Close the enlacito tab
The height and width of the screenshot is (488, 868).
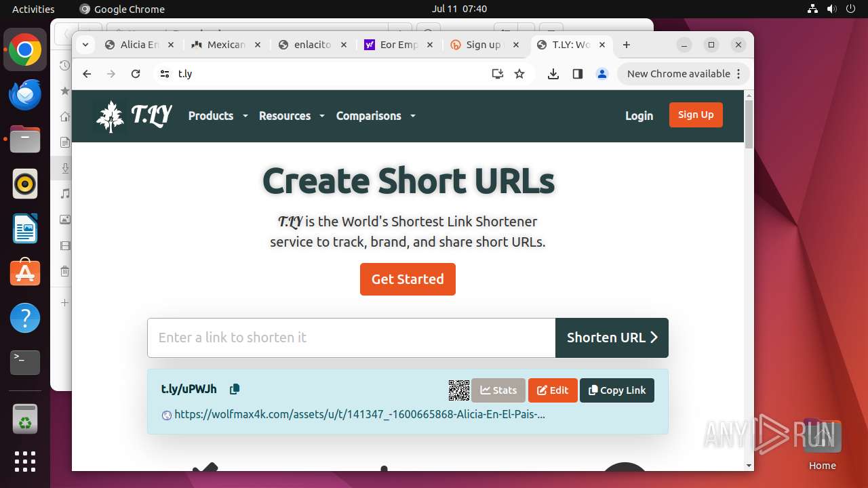(344, 45)
